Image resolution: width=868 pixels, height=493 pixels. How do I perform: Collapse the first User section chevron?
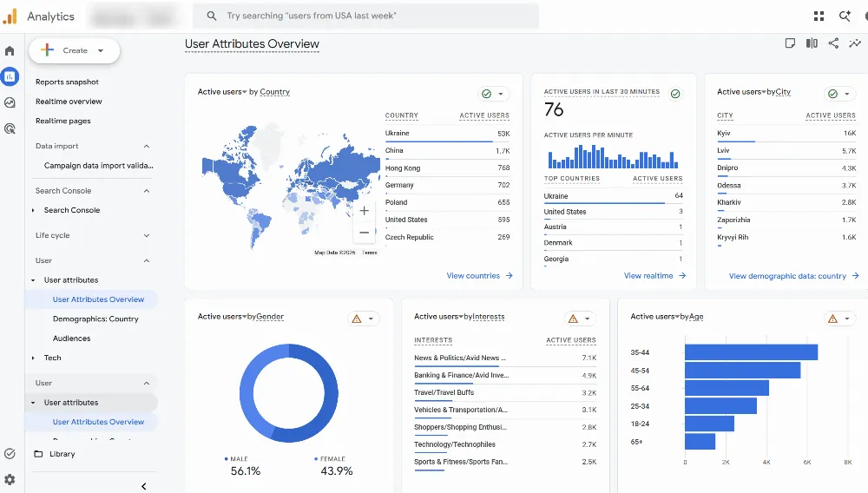click(147, 260)
